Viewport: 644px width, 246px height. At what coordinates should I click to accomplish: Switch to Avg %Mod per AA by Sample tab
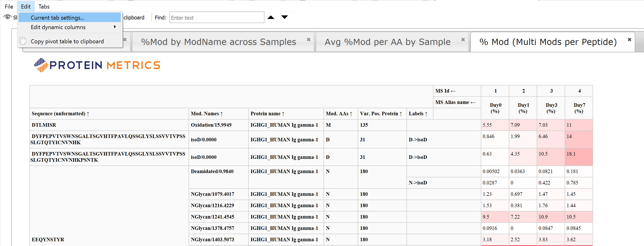(387, 42)
